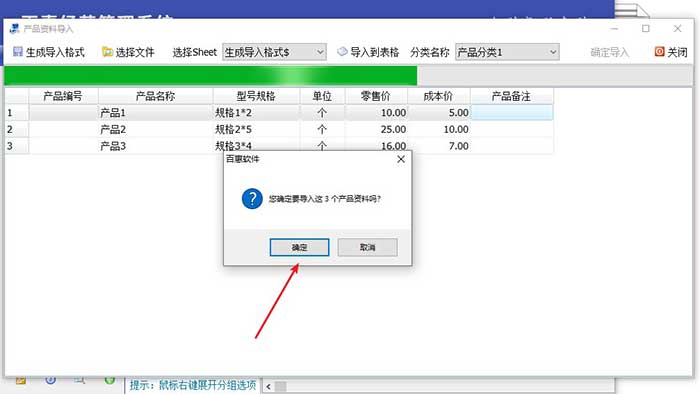Click the cell 规格2*5

[x=256, y=129]
